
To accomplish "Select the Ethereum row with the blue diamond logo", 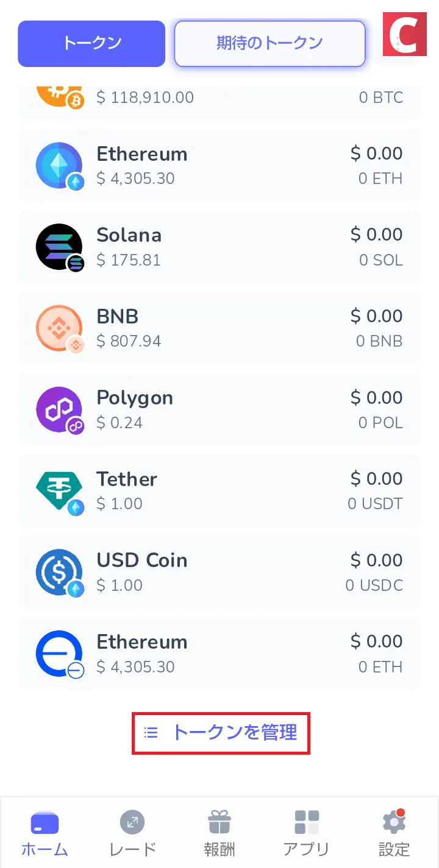I will 220,165.
